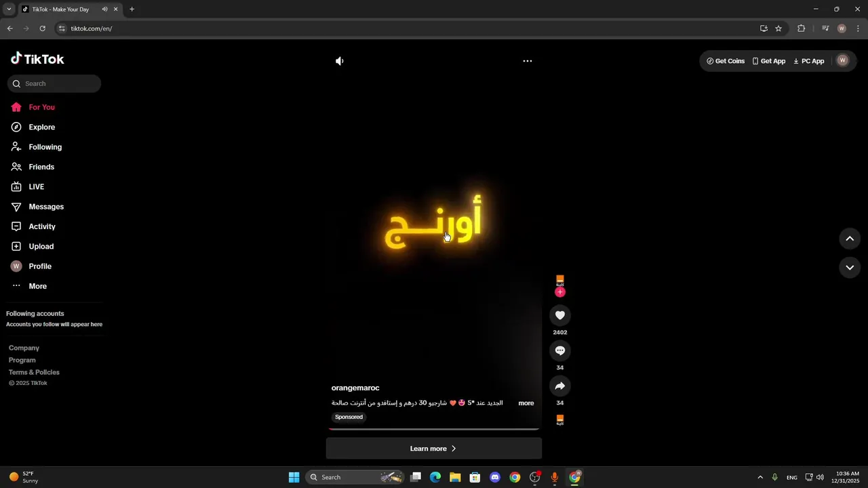Expand caption with more link
The width and height of the screenshot is (868, 488).
click(526, 403)
